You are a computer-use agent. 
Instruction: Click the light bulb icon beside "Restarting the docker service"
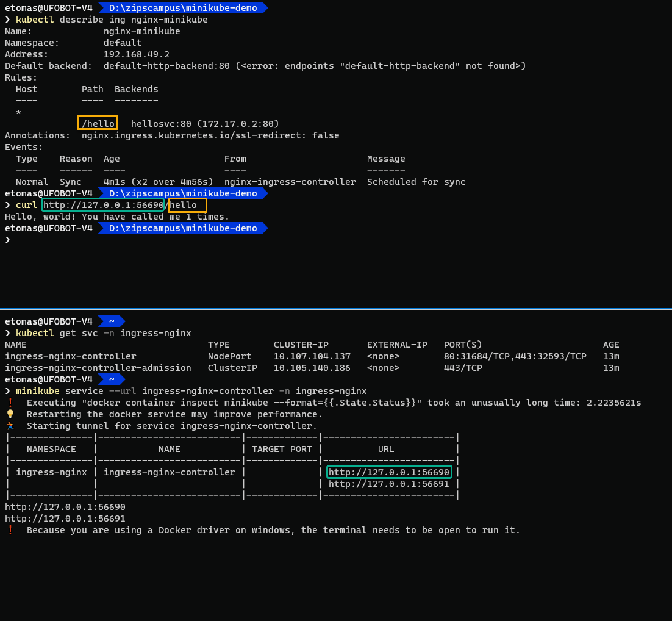point(10,414)
